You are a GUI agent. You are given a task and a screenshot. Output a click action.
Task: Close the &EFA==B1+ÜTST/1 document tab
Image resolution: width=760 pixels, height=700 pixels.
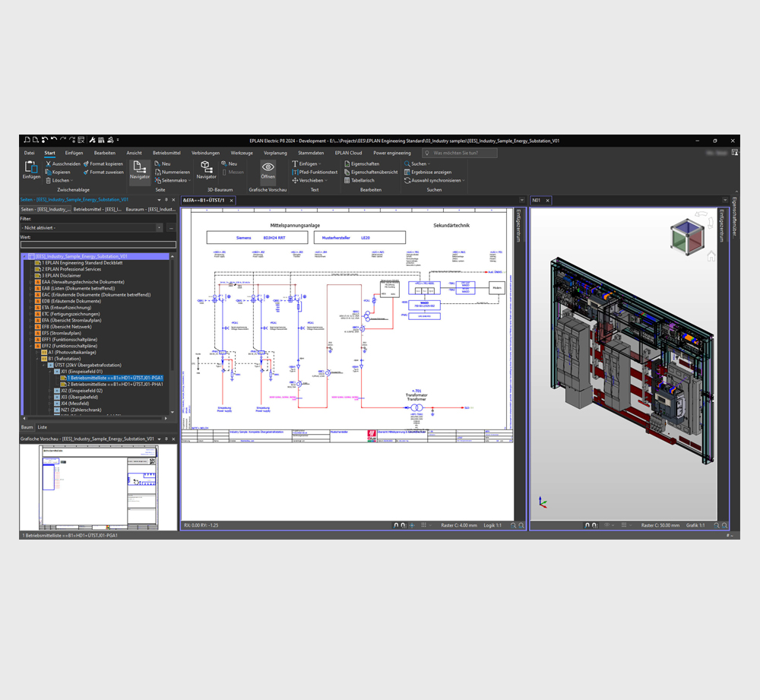click(x=232, y=200)
